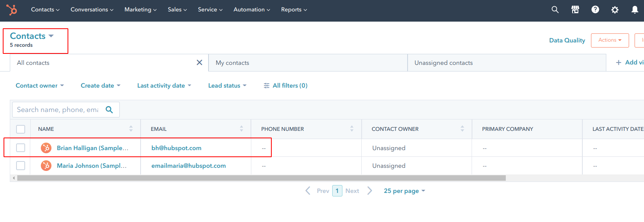Open the Service menu

tap(210, 9)
